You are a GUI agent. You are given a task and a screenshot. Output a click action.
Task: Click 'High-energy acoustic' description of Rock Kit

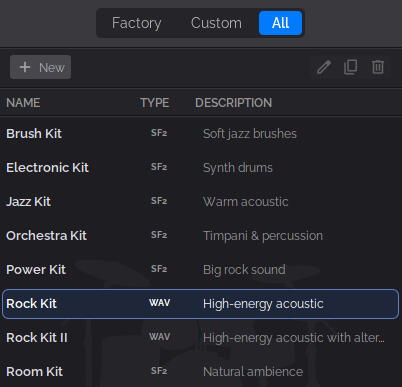263,304
